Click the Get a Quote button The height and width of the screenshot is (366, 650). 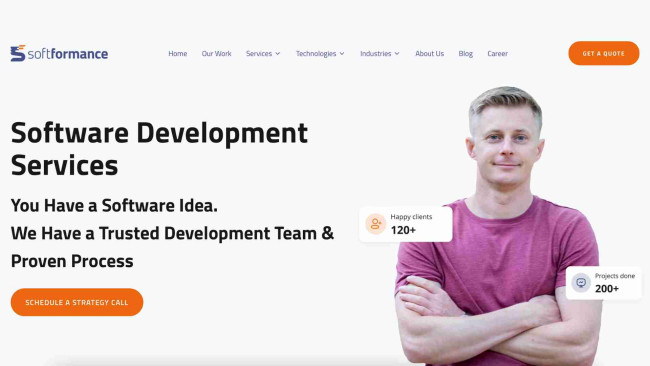tap(604, 53)
